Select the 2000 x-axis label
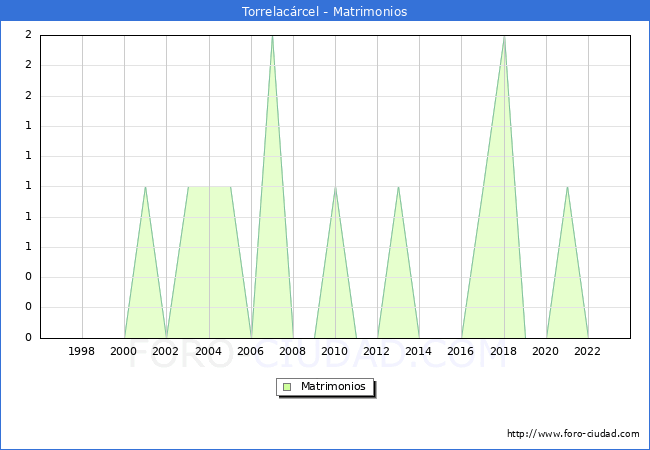 pyautogui.click(x=124, y=351)
